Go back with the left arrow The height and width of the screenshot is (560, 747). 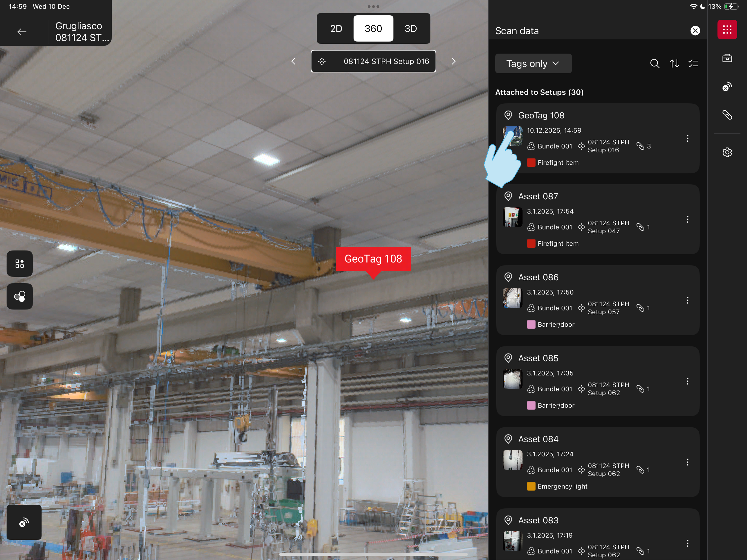pyautogui.click(x=22, y=32)
